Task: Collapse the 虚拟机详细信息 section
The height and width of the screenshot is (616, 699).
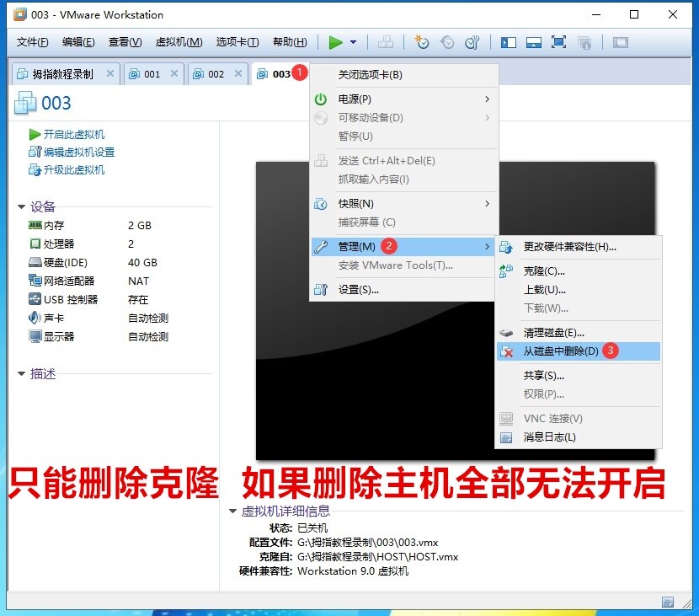Action: click(233, 512)
